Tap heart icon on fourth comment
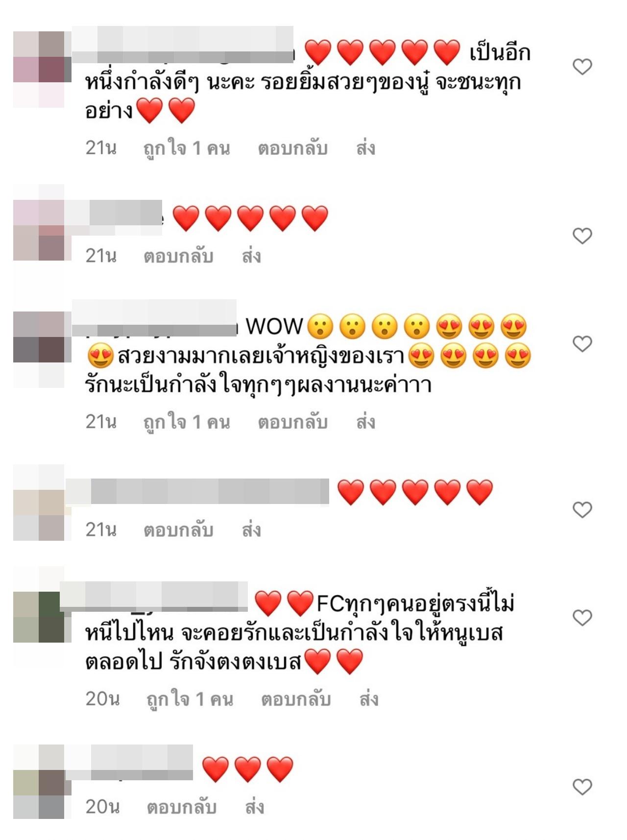627x840 pixels. coord(582,510)
